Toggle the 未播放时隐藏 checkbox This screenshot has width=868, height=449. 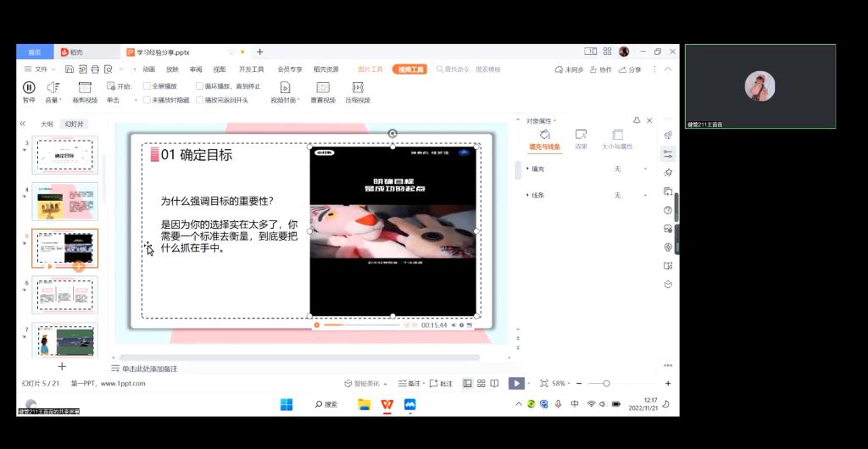click(147, 100)
